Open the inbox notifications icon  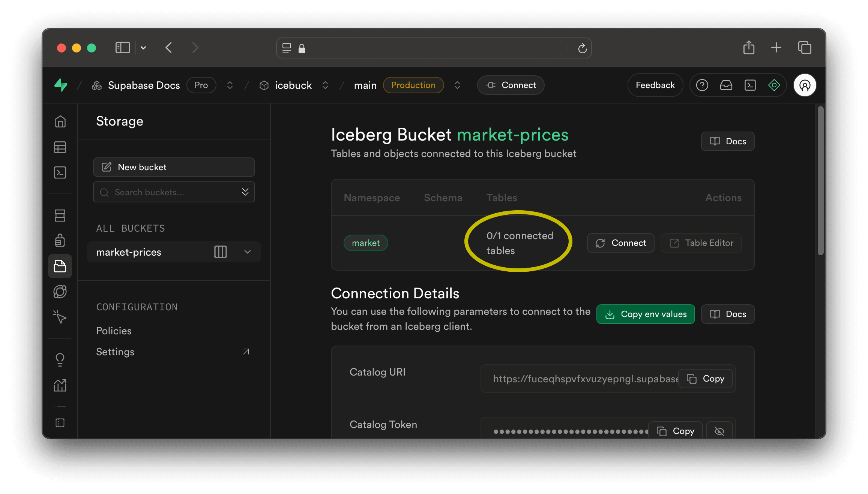[726, 85]
